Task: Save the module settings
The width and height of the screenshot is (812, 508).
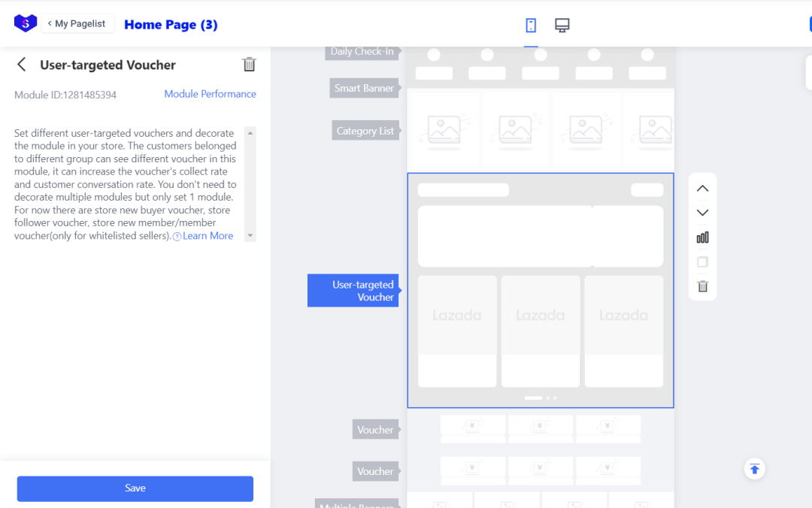Action: [135, 488]
